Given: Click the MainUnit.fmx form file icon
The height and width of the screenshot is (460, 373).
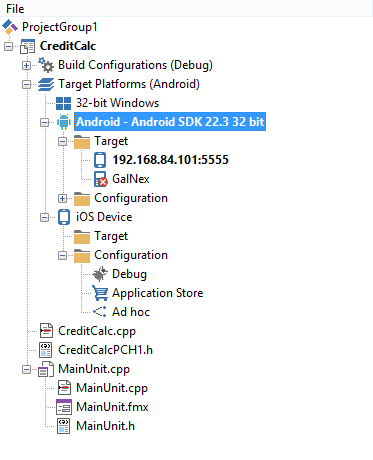Looking at the screenshot, I should point(64,407).
